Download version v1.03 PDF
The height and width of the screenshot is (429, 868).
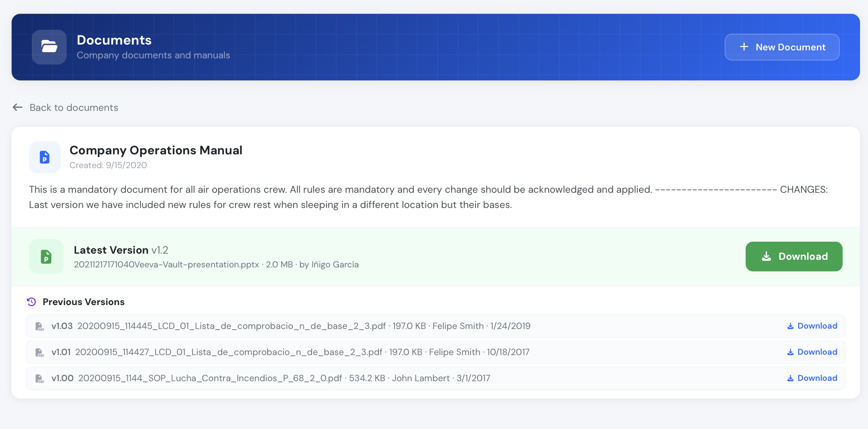pos(812,326)
